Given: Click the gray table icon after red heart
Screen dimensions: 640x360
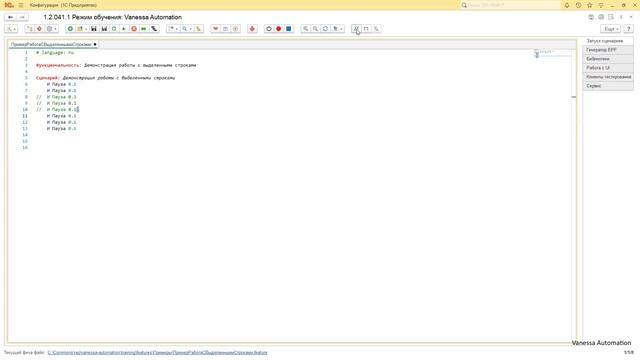Looking at the screenshot, I should [x=225, y=29].
